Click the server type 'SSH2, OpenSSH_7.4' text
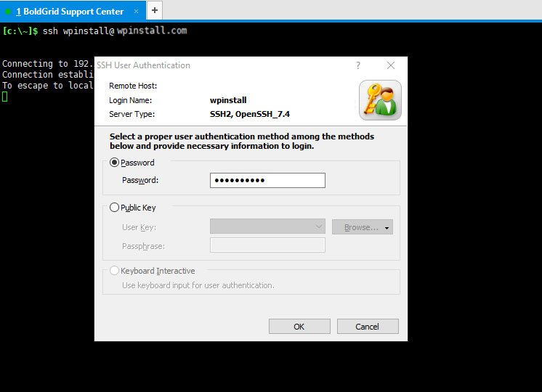 [x=250, y=114]
